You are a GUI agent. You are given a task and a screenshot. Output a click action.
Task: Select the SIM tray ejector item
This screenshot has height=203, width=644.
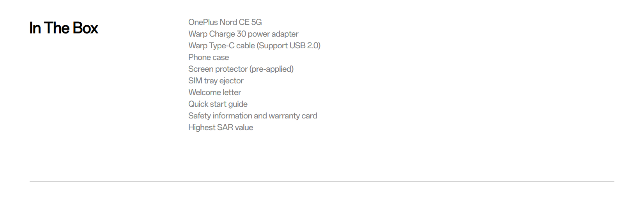pos(216,81)
